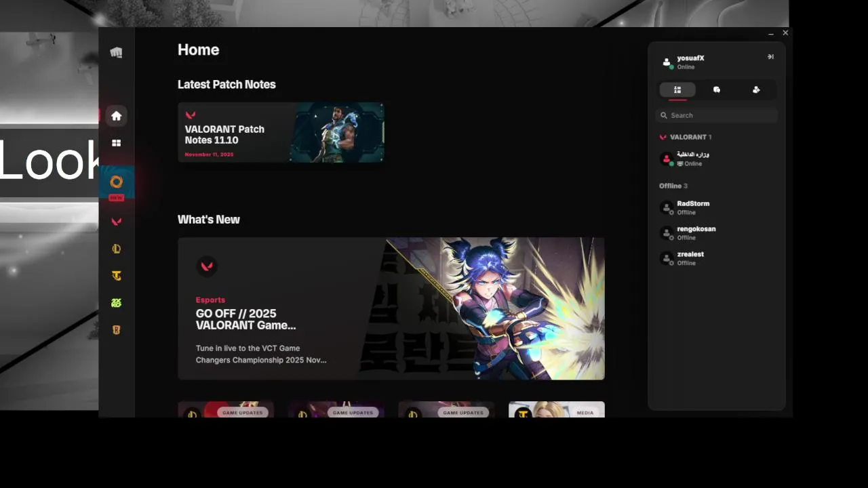
Task: Click zrealest's avatar icon
Action: (x=667, y=258)
